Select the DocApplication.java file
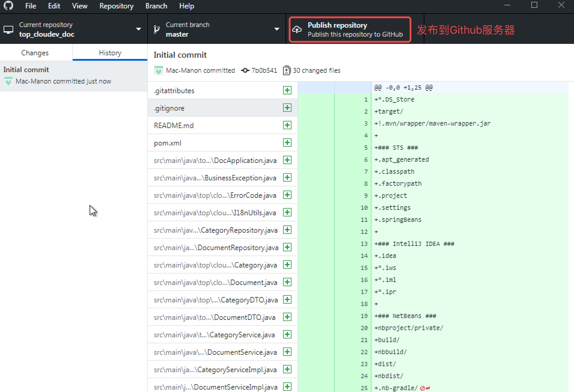The image size is (574, 392). (x=223, y=160)
